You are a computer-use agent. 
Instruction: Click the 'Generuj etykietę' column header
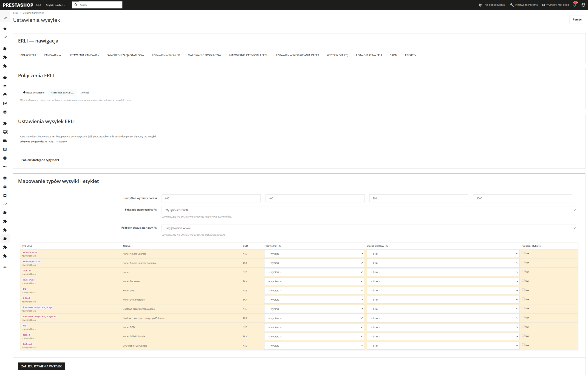click(531, 246)
